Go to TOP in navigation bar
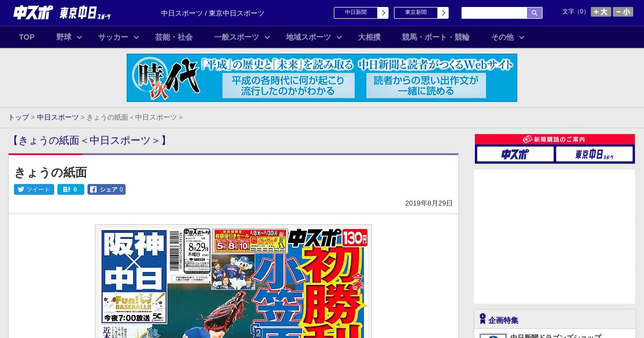 (x=27, y=37)
